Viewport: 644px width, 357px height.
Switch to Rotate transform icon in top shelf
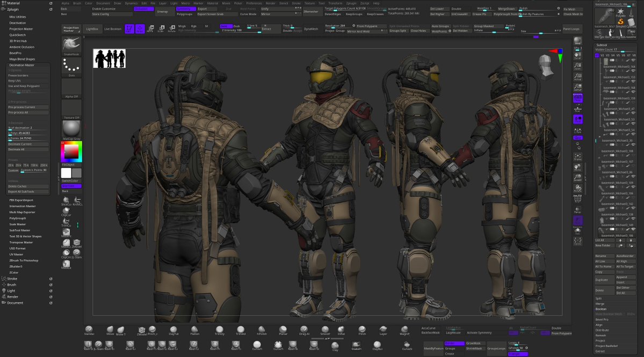tap(172, 29)
